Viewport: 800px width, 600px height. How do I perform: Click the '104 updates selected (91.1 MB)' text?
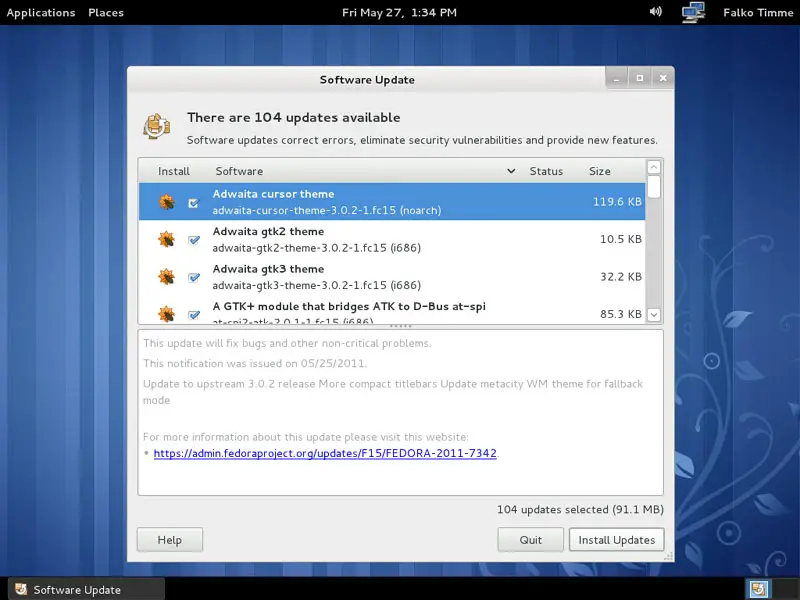pyautogui.click(x=580, y=509)
